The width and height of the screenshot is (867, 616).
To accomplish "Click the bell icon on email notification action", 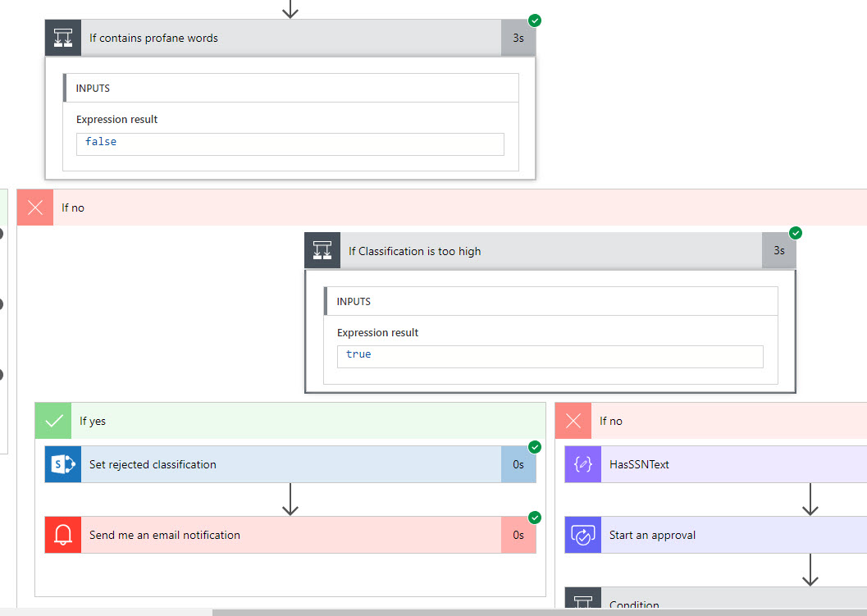I will 63,535.
